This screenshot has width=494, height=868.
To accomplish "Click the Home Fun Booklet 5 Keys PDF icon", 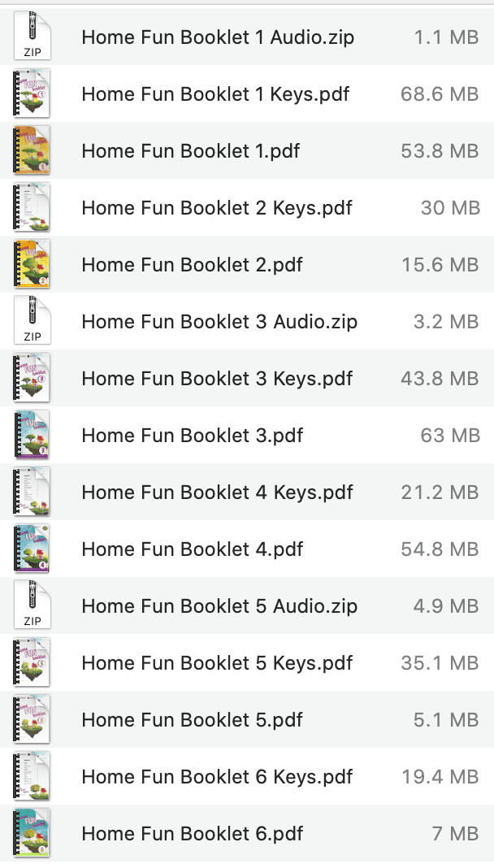I will tap(32, 662).
